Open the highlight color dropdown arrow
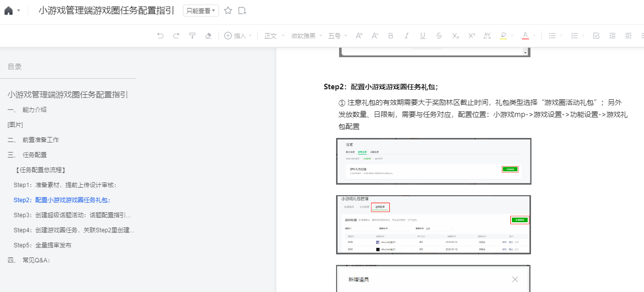 (x=513, y=36)
